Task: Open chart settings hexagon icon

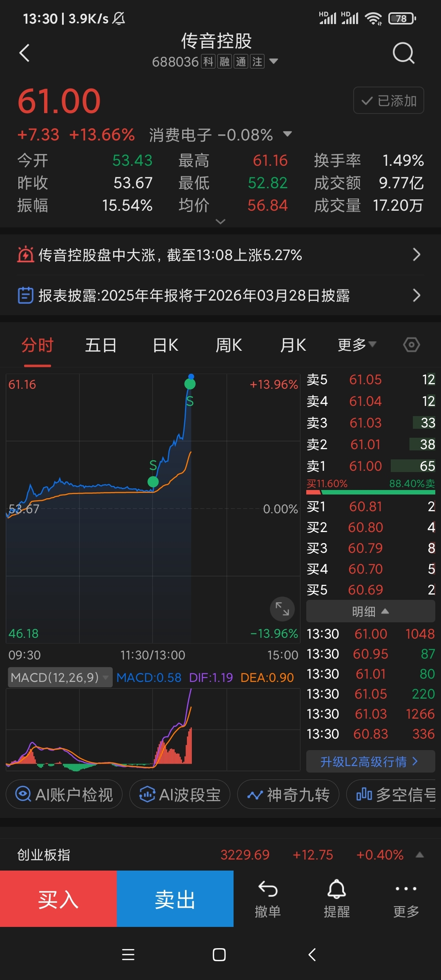Action: point(411,345)
